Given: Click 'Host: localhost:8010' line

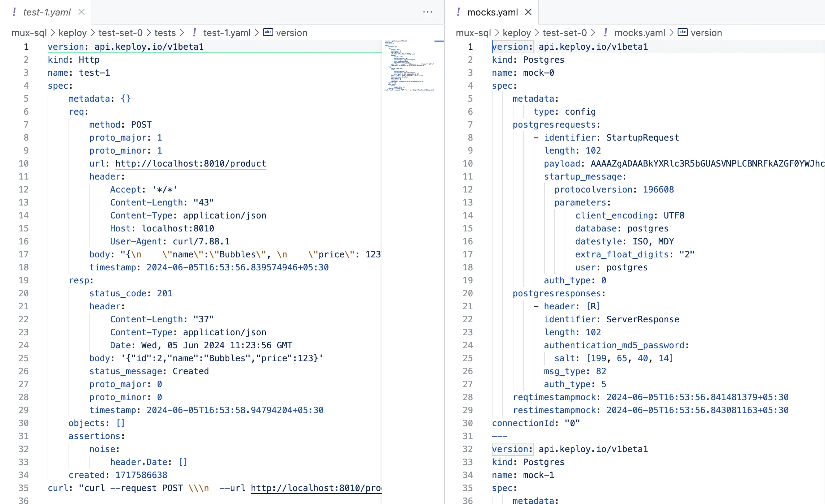Looking at the screenshot, I should click(162, 229).
